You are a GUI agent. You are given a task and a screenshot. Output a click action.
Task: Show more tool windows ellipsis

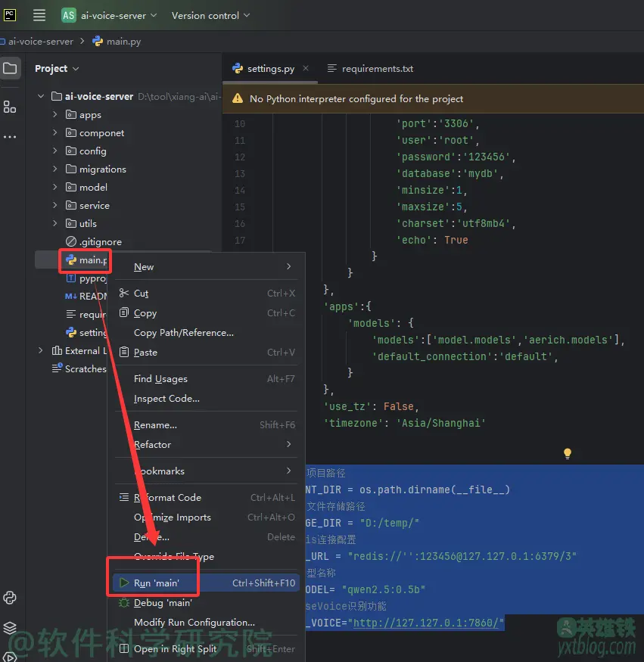9,137
